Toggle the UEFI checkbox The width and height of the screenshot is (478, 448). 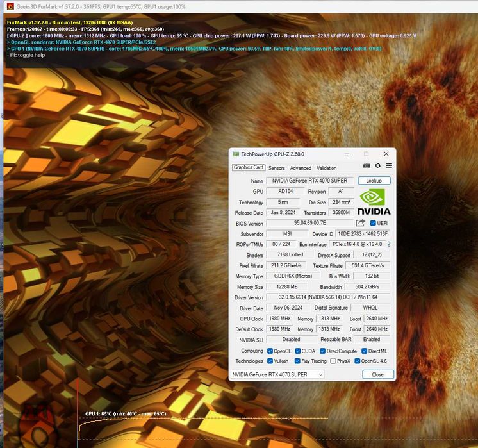(373, 223)
